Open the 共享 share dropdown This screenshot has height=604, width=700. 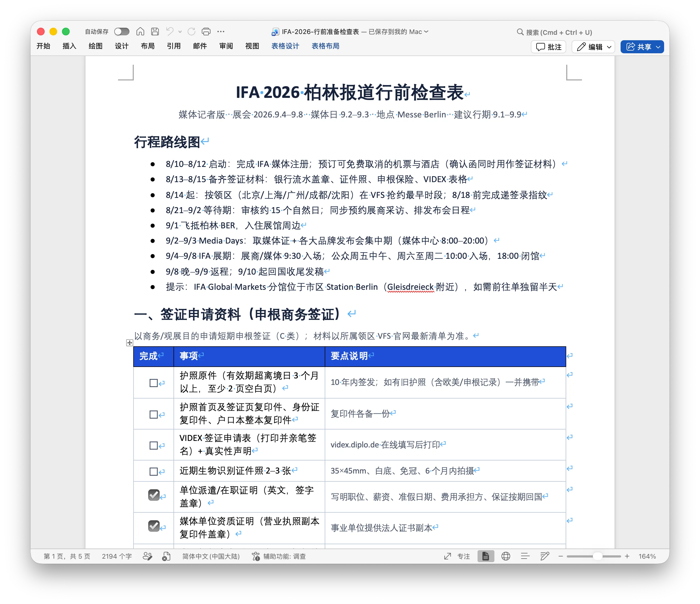pos(658,47)
